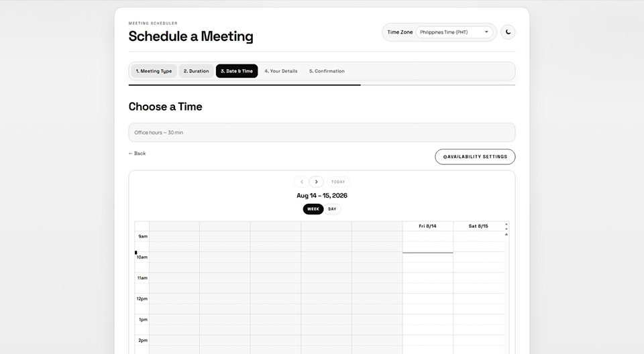
Task: Click the back arrow beside the Back link
Action: (131, 154)
